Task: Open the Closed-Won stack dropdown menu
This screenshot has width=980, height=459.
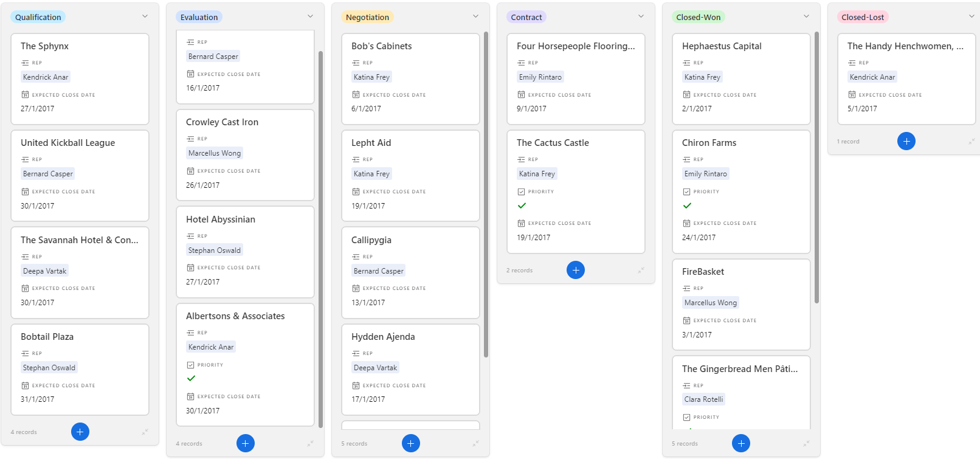Action: 806,16
